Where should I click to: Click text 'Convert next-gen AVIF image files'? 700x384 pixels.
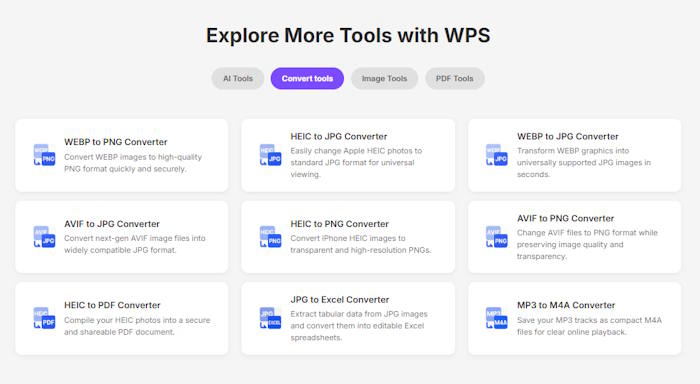point(127,238)
